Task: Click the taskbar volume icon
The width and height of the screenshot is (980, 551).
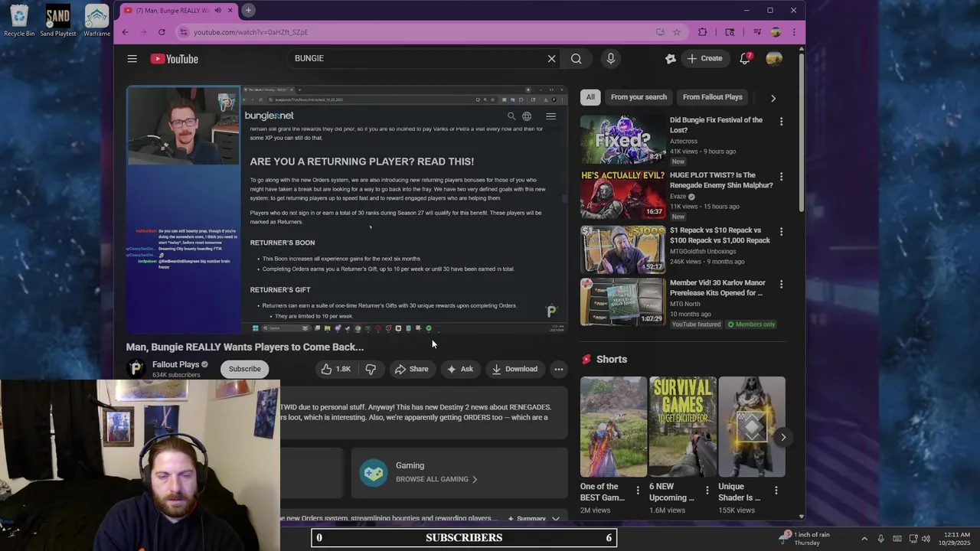Action: [x=926, y=539]
